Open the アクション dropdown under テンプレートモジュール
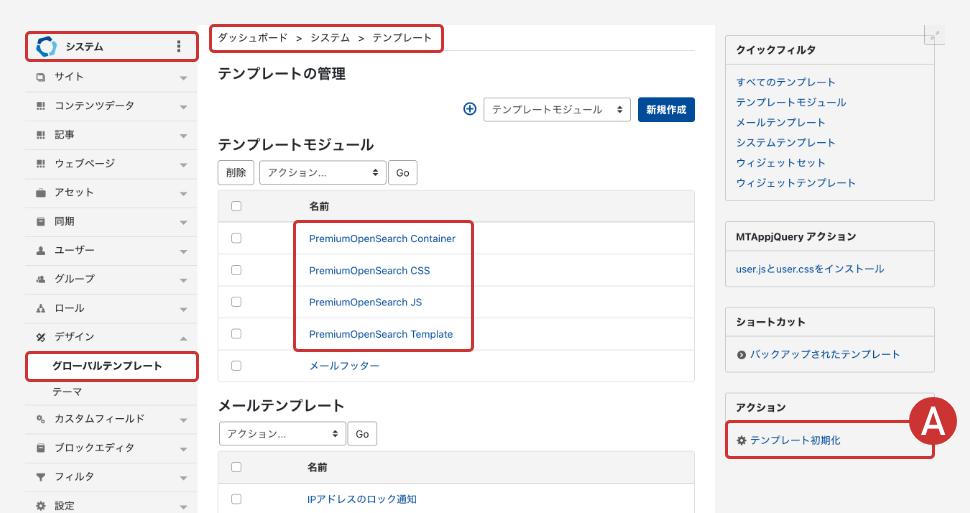This screenshot has height=513, width=970. coord(322,172)
